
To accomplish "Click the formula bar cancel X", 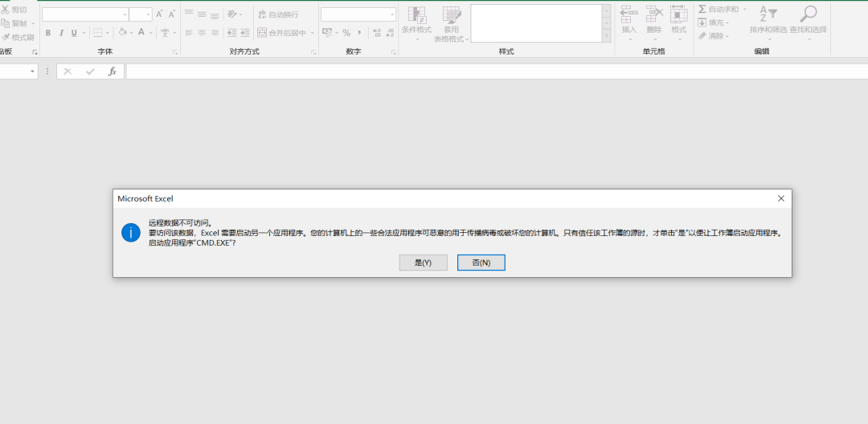I will coord(68,71).
